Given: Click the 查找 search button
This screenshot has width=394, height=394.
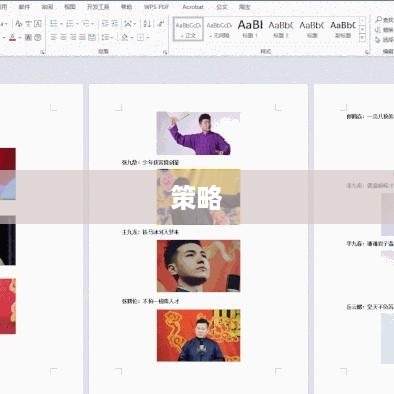Looking at the screenshot, I should point(384,20).
